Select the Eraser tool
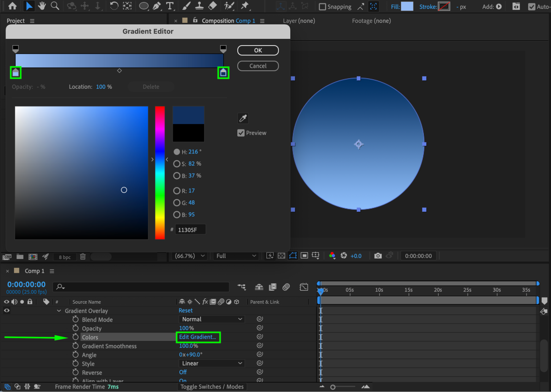 tap(212, 6)
